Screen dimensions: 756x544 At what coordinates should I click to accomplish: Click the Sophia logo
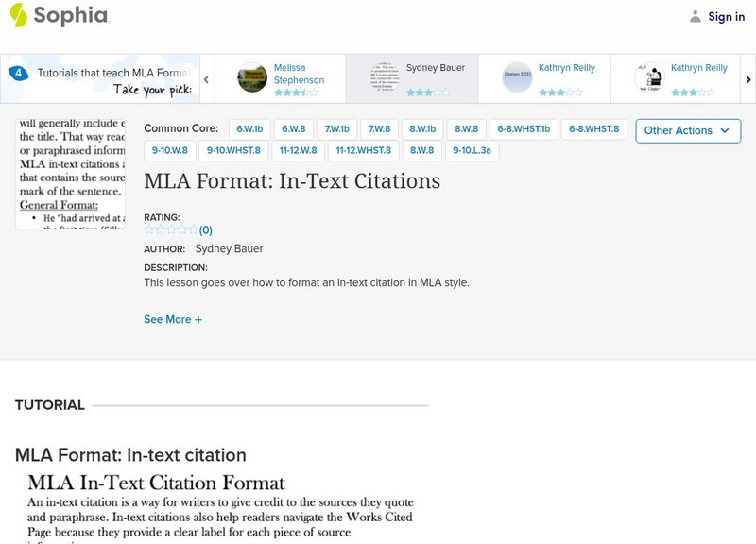point(60,15)
